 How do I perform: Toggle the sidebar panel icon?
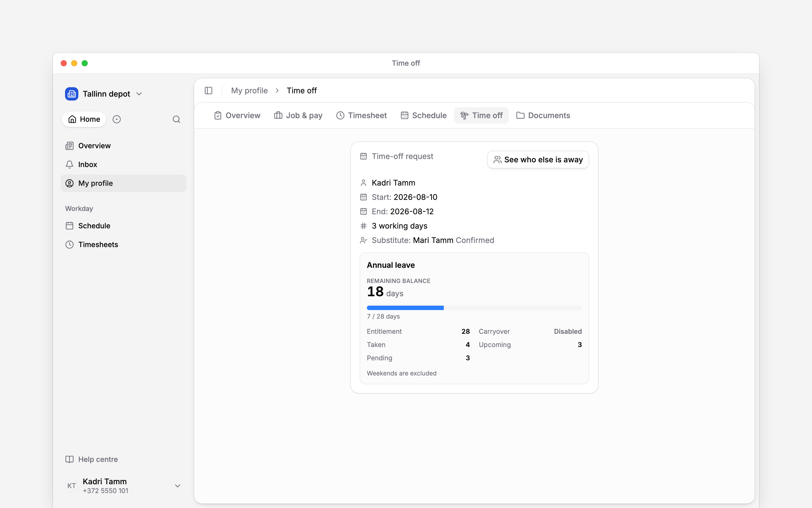pyautogui.click(x=208, y=91)
